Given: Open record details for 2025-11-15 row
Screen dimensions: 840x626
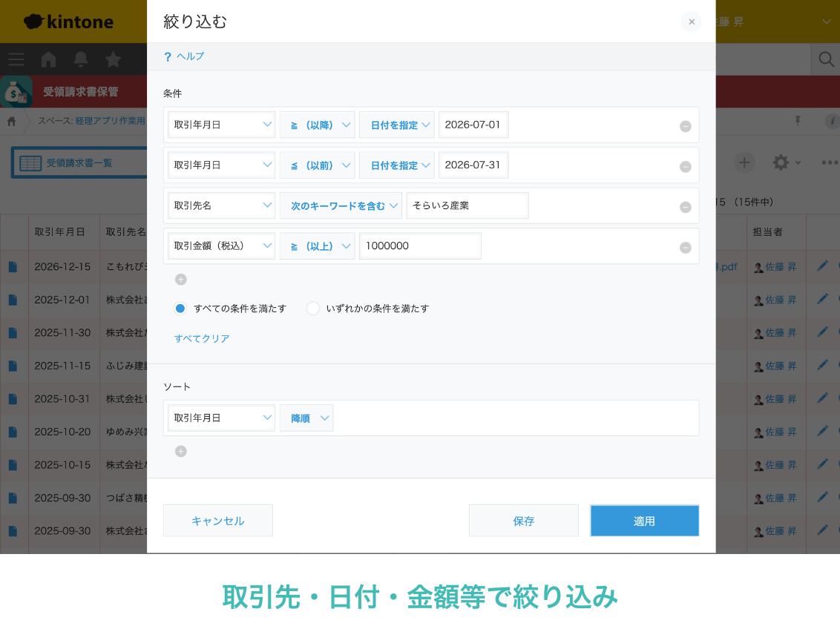Looking at the screenshot, I should (13, 366).
